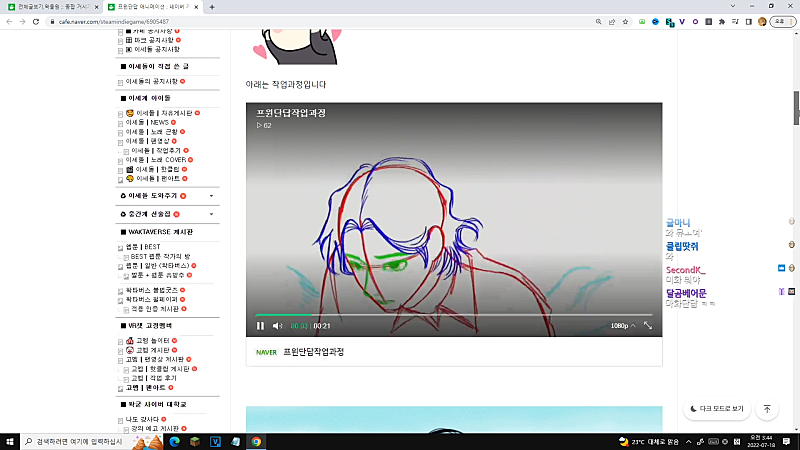800x450 pixels.
Task: Toggle the browser side panel
Action: point(748,22)
